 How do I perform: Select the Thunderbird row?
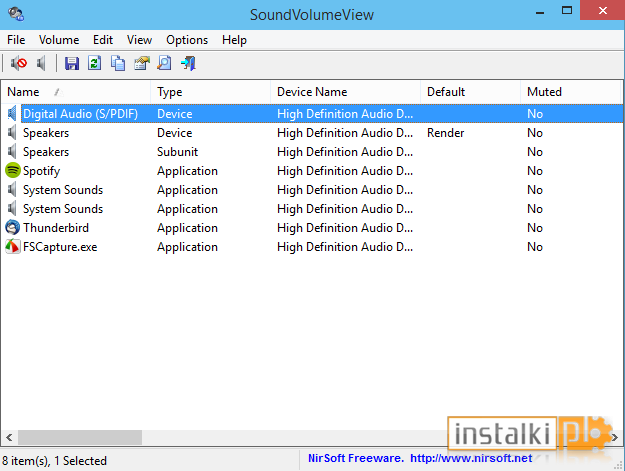(312, 228)
